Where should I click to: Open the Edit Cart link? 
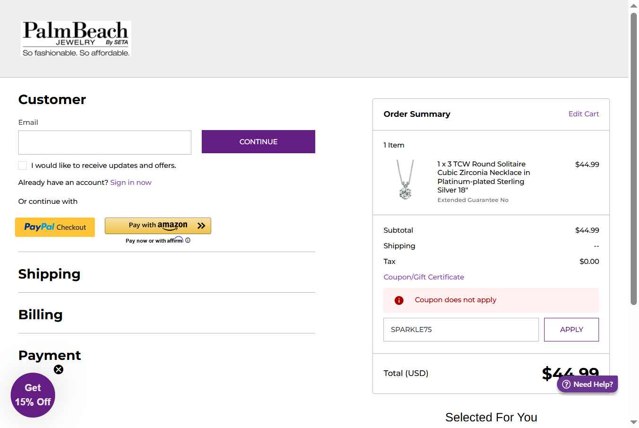(584, 114)
